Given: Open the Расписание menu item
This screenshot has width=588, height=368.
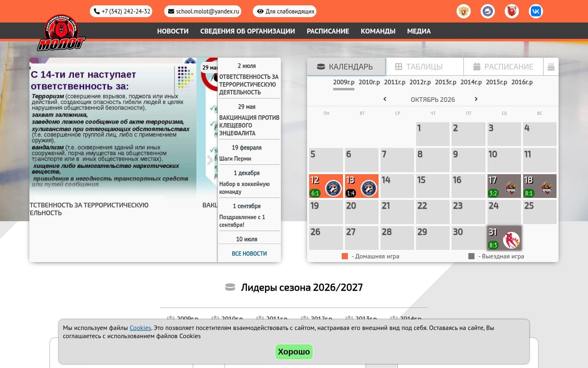Looking at the screenshot, I should [328, 31].
